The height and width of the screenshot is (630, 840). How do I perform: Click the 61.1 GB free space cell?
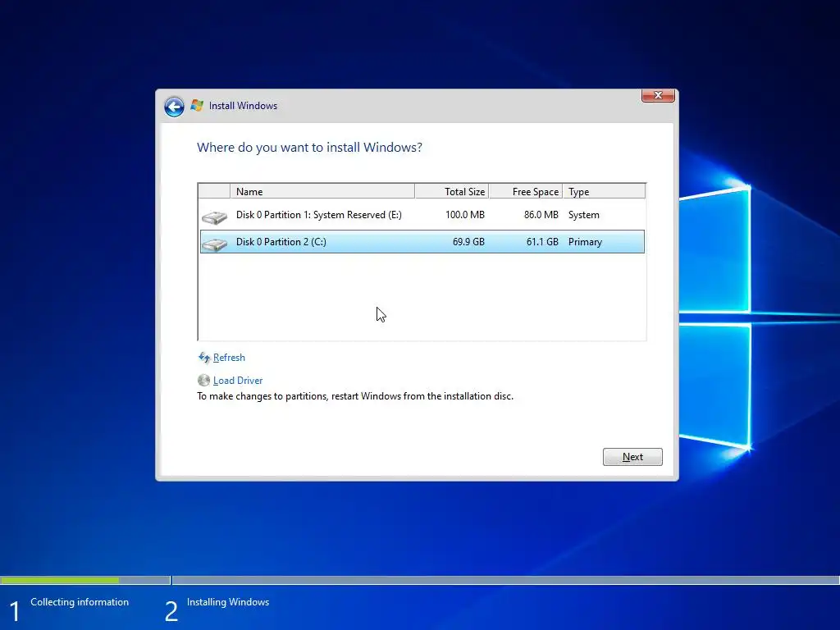coord(542,242)
